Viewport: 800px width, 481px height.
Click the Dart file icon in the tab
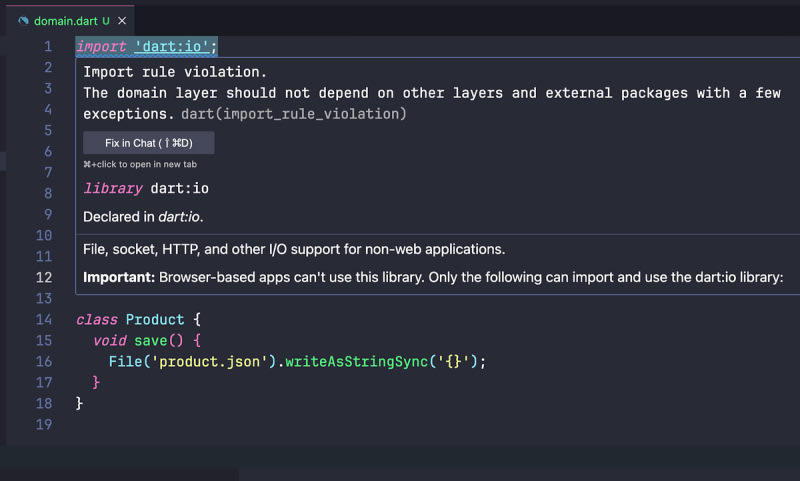pyautogui.click(x=23, y=20)
